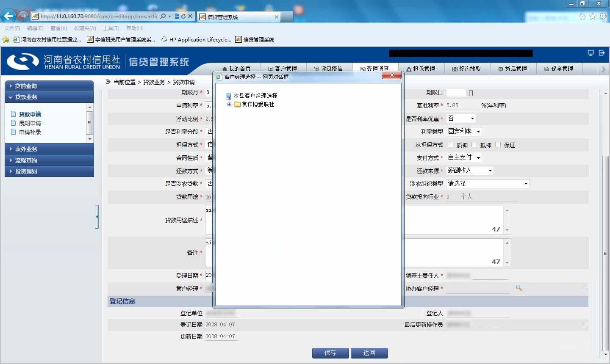This screenshot has width=610, height=364.
Task: Click the 保存 button
Action: (x=330, y=353)
